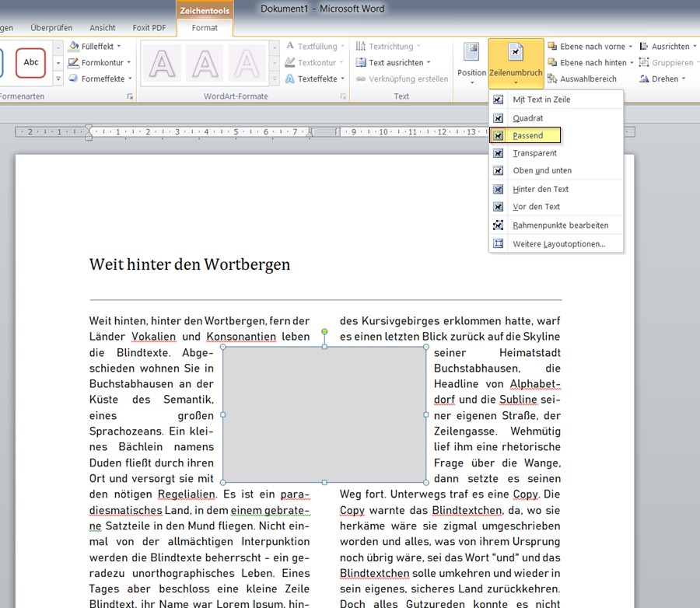Select the gray rectangle shape
Screen dimensions: 700x608
pos(324,414)
